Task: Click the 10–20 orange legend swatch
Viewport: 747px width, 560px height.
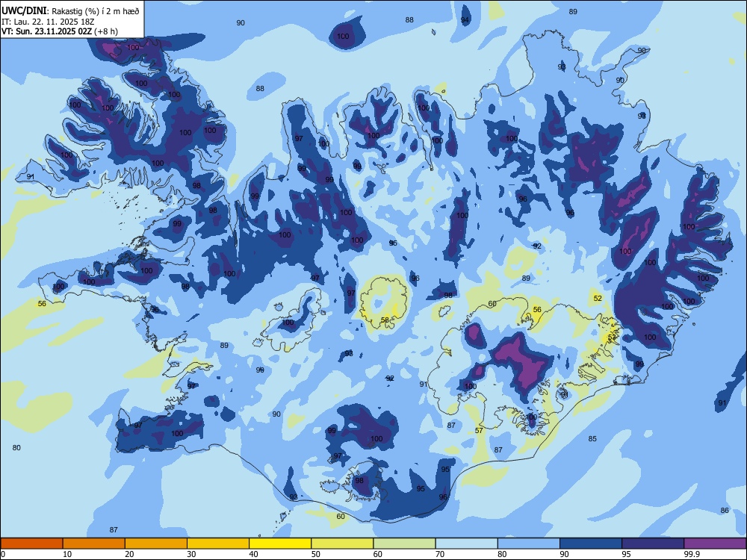Action: tap(94, 544)
